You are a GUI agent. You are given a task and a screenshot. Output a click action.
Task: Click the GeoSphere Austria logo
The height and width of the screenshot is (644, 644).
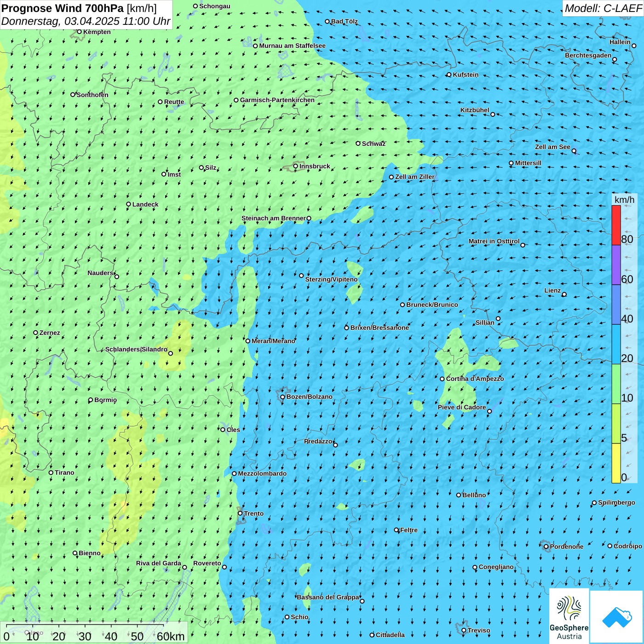point(569,616)
